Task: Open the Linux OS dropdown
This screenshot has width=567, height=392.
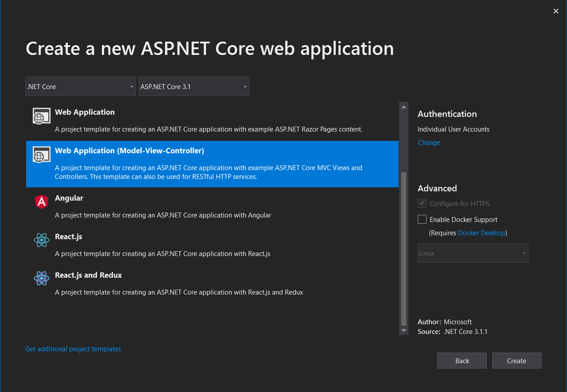Action: 473,253
